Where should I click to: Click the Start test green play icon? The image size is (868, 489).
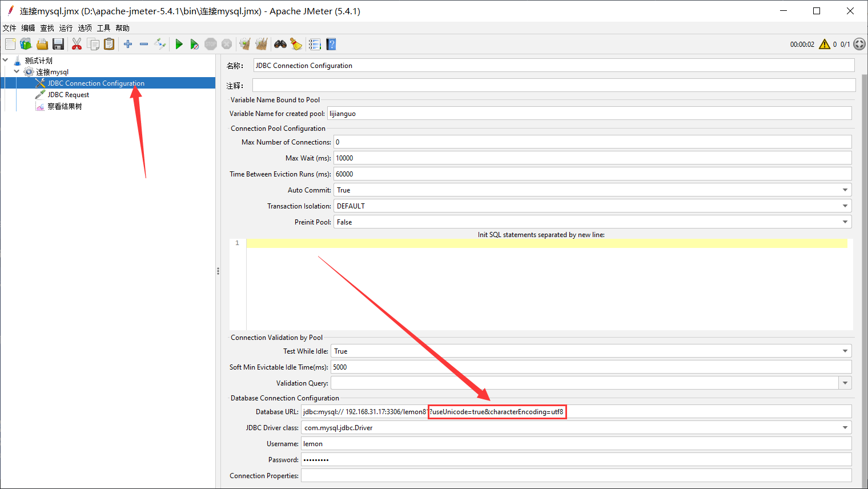[179, 44]
